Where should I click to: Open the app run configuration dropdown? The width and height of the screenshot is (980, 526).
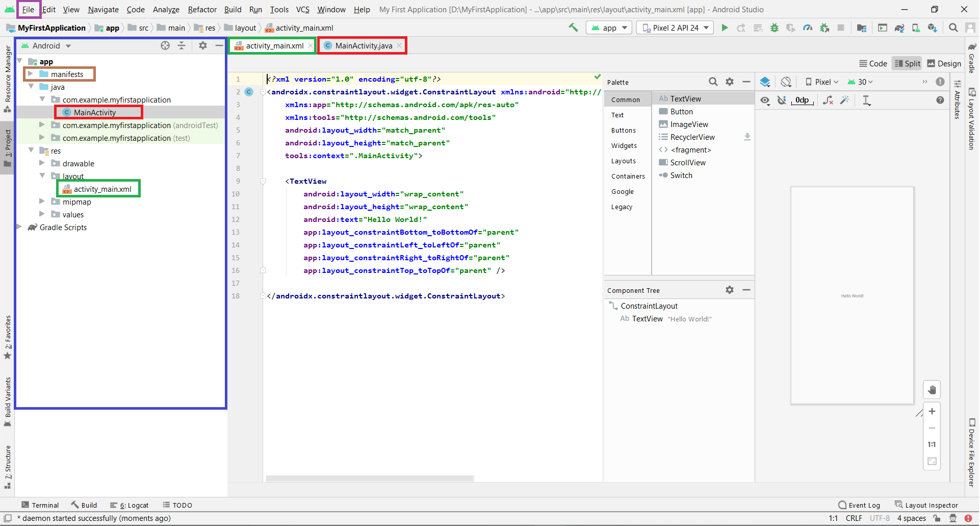[x=609, y=28]
